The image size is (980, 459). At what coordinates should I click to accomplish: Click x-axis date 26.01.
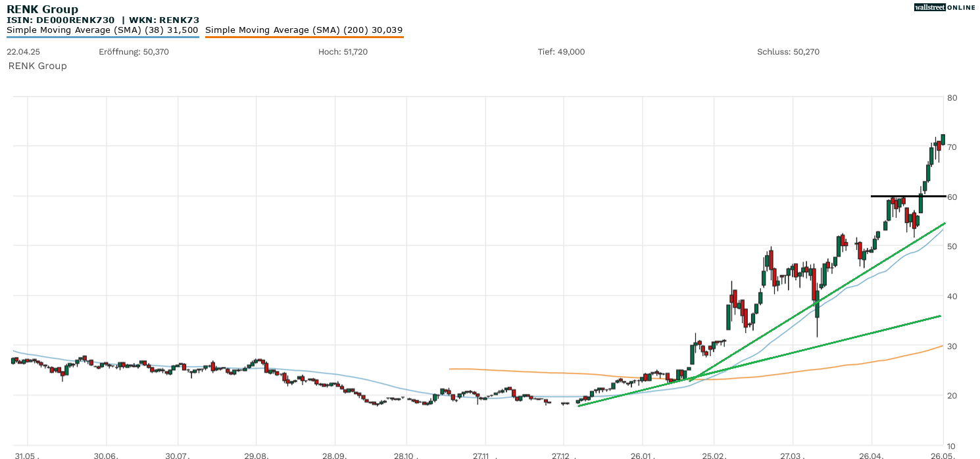(x=642, y=455)
